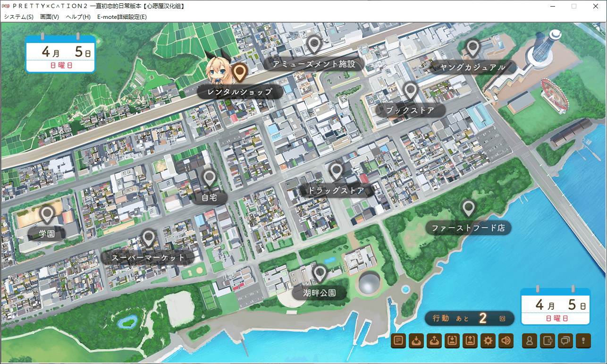This screenshot has height=364, width=607.
Task: Select the レンタルショップ map location
Action: click(x=240, y=92)
